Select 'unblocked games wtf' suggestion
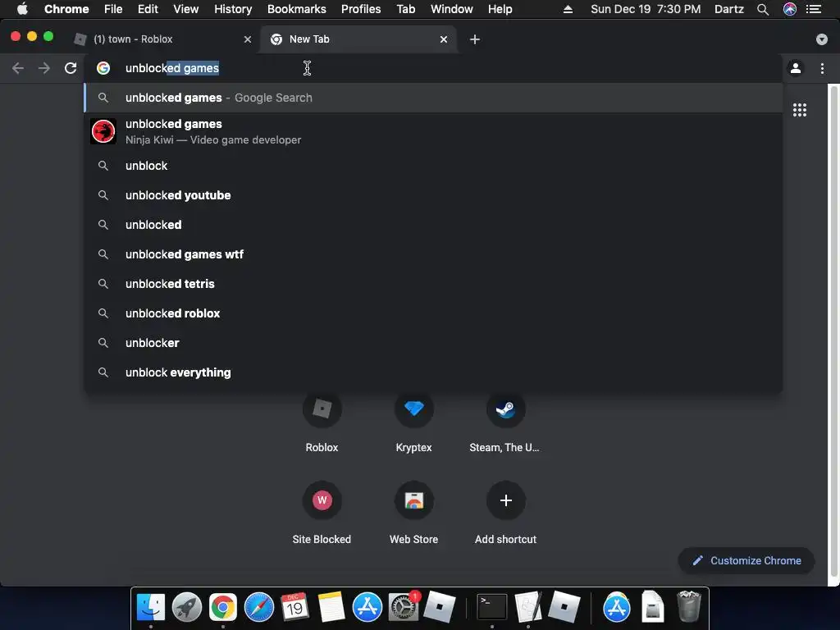This screenshot has width=840, height=630. click(x=433, y=254)
